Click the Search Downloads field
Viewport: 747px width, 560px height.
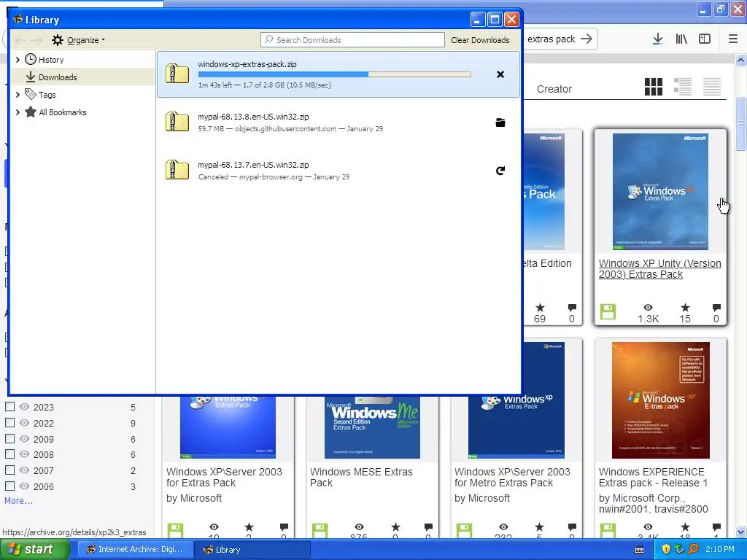click(352, 40)
